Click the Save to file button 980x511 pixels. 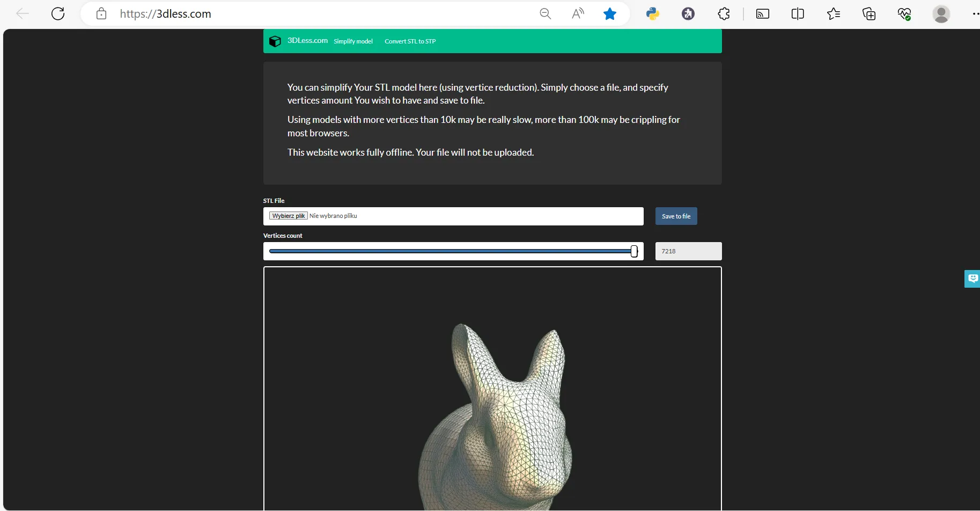click(x=676, y=216)
